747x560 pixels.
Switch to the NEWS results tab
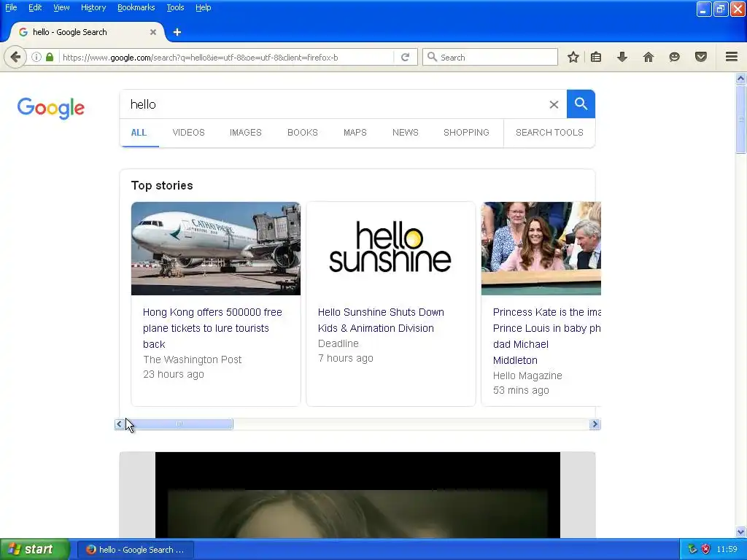pos(406,133)
